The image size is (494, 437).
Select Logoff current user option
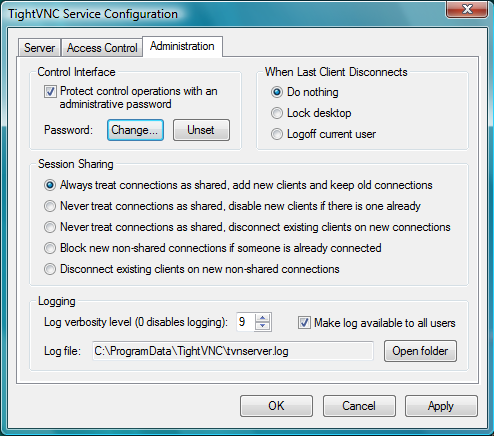point(277,134)
